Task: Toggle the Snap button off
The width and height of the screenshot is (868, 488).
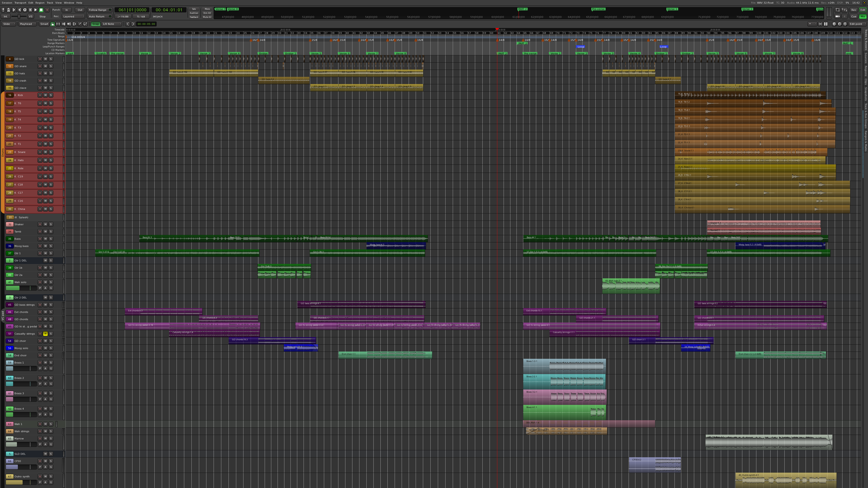Action: click(x=96, y=24)
